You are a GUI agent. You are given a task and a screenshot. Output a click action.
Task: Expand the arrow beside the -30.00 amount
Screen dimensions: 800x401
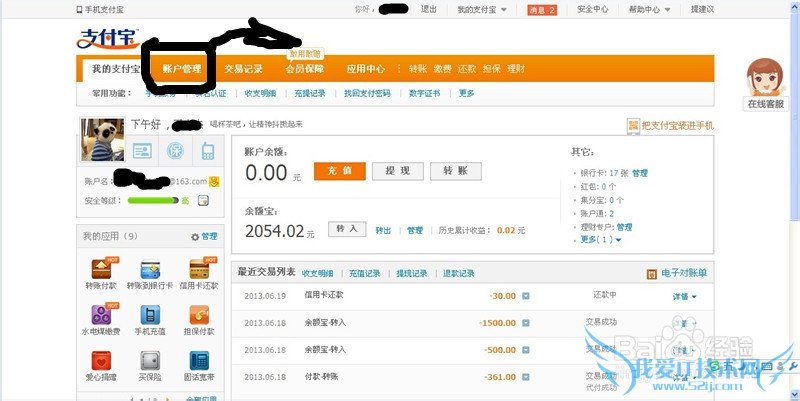(x=526, y=296)
